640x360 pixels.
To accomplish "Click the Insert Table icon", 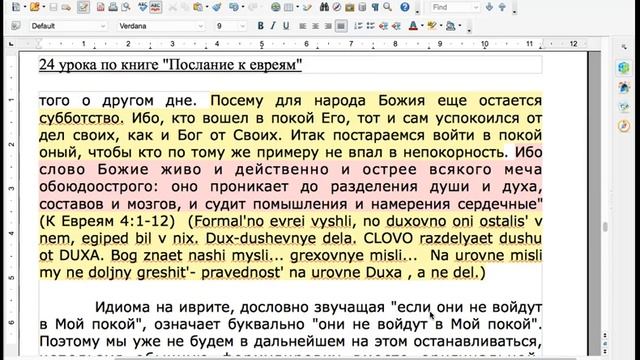I will [289, 7].
